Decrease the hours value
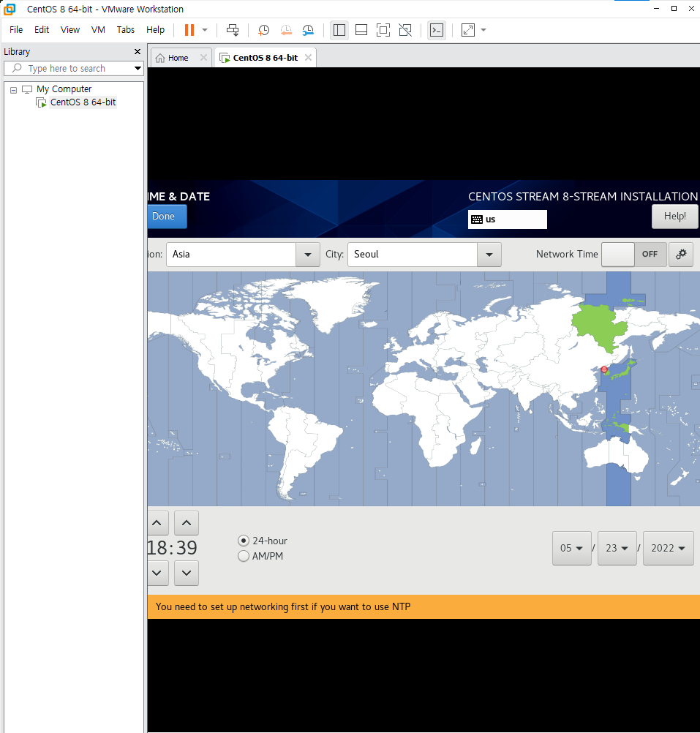 point(157,573)
